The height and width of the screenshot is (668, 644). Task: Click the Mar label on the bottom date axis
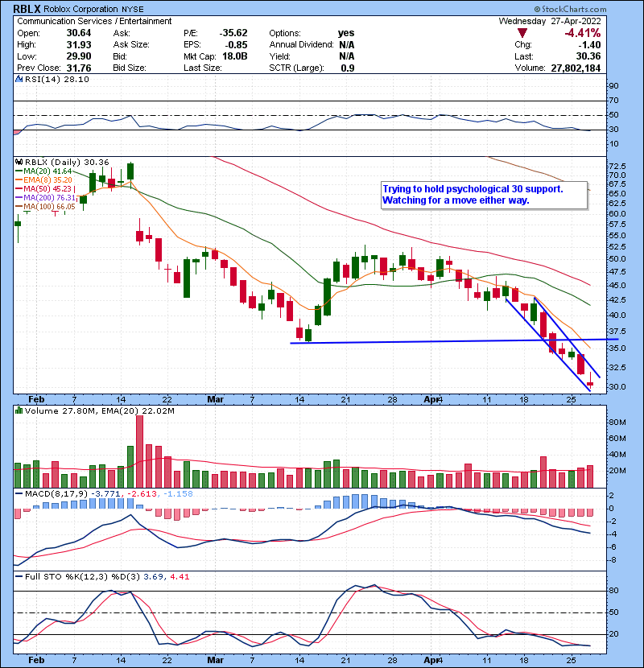tap(215, 660)
